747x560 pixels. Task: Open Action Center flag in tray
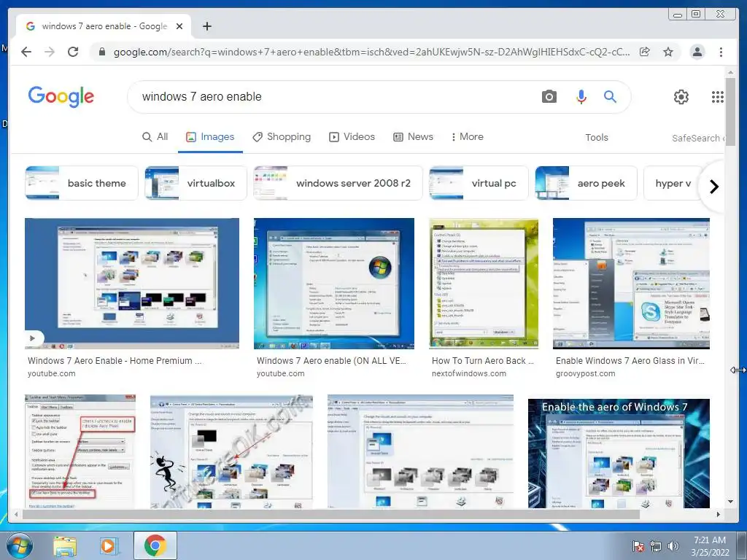(x=638, y=546)
